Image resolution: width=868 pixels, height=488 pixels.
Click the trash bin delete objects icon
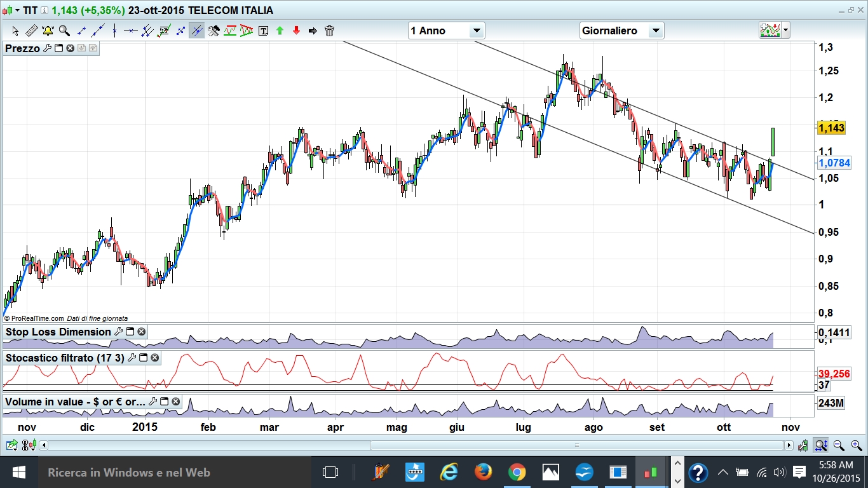coord(329,30)
